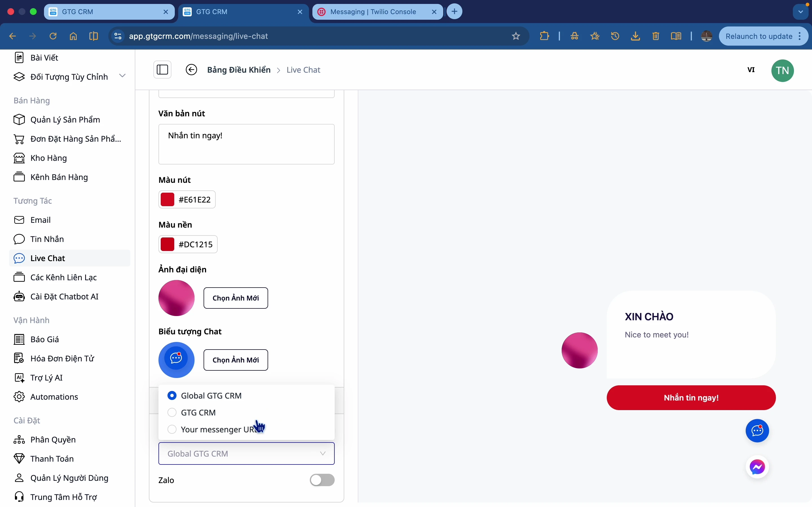Open Tin Nhắn menu item

(x=47, y=239)
